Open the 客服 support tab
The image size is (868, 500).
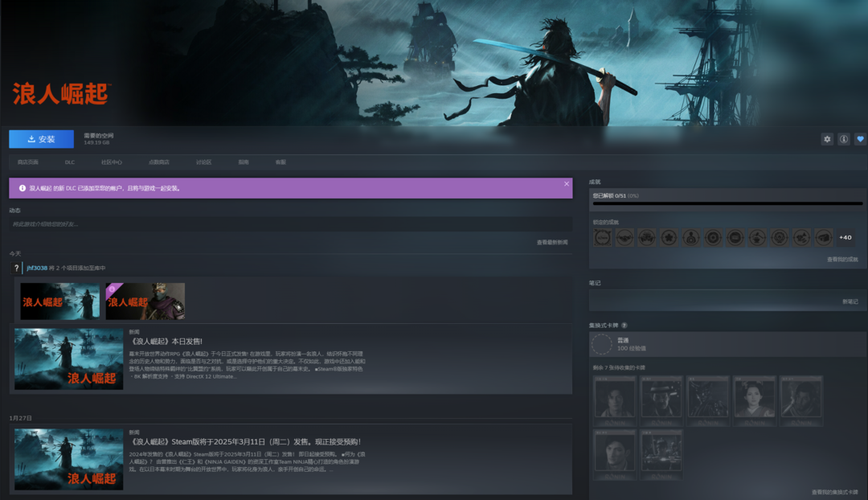(x=280, y=162)
